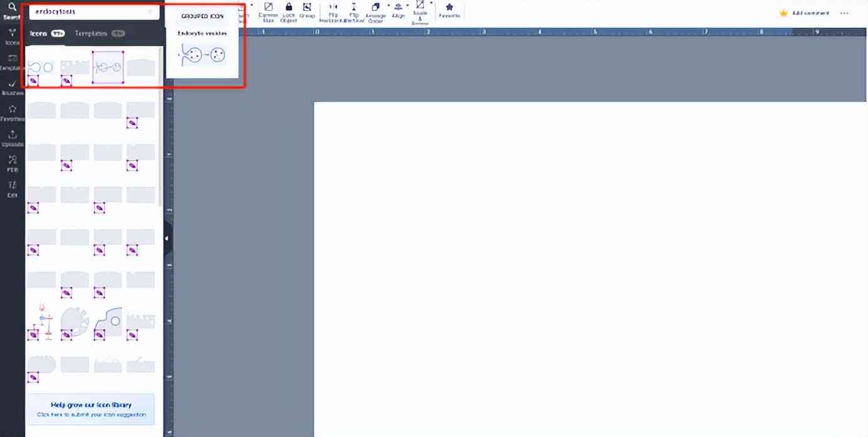868x437 pixels.
Task: Open Favorites in the left sidebar
Action: coord(12,113)
